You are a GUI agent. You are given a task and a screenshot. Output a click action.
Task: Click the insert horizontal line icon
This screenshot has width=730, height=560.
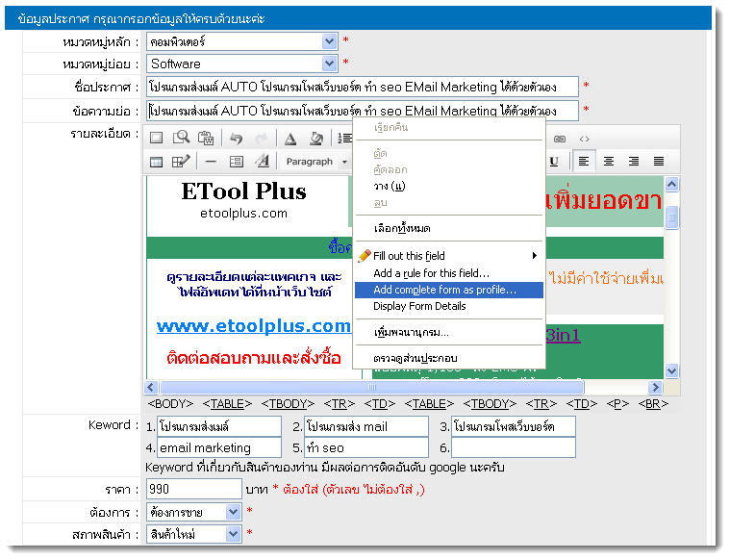point(211,162)
